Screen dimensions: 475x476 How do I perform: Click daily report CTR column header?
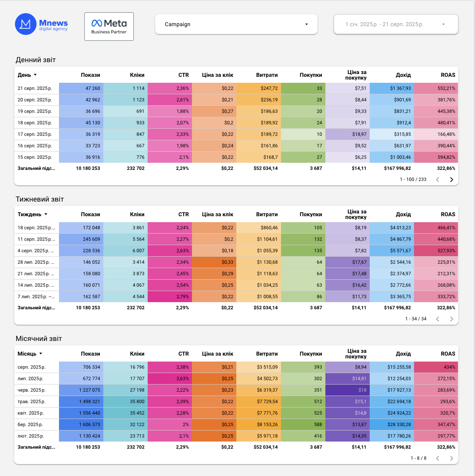tap(184, 75)
